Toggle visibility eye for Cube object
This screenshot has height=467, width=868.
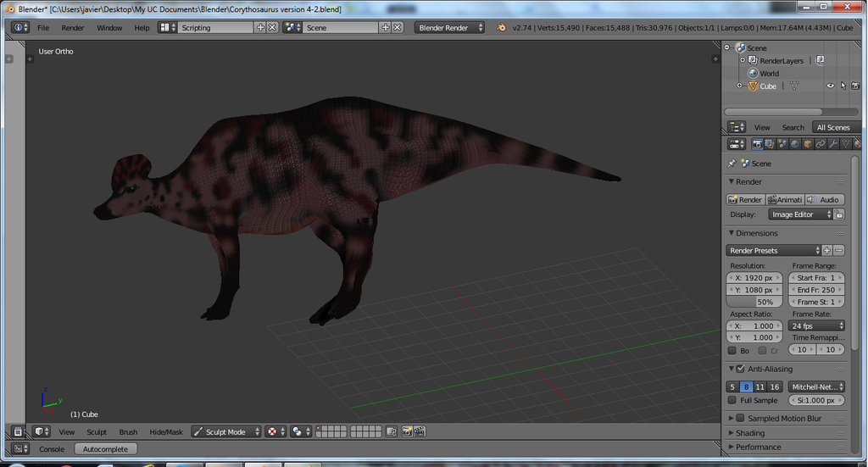pyautogui.click(x=831, y=86)
